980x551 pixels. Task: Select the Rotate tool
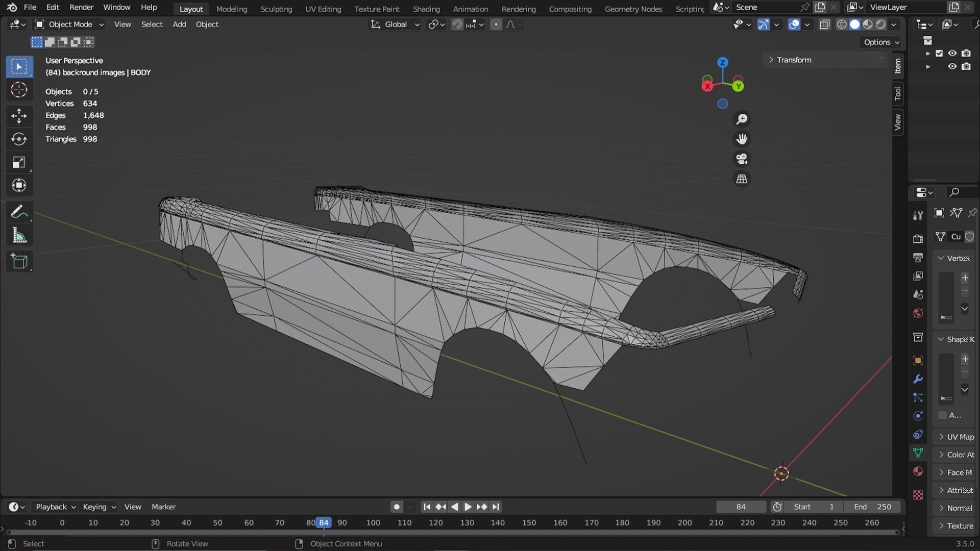[x=19, y=139]
